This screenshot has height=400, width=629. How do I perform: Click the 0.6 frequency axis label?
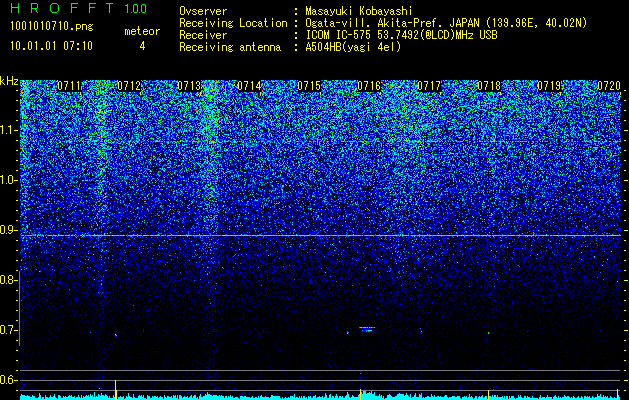(x=9, y=380)
